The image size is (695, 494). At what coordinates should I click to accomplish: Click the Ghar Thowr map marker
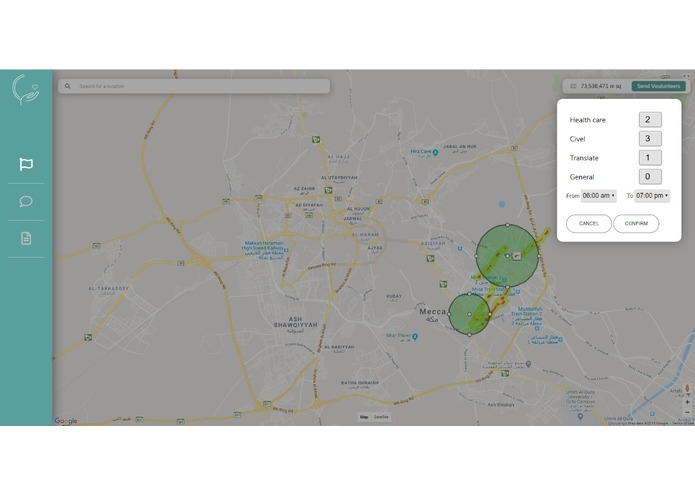pyautogui.click(x=415, y=337)
